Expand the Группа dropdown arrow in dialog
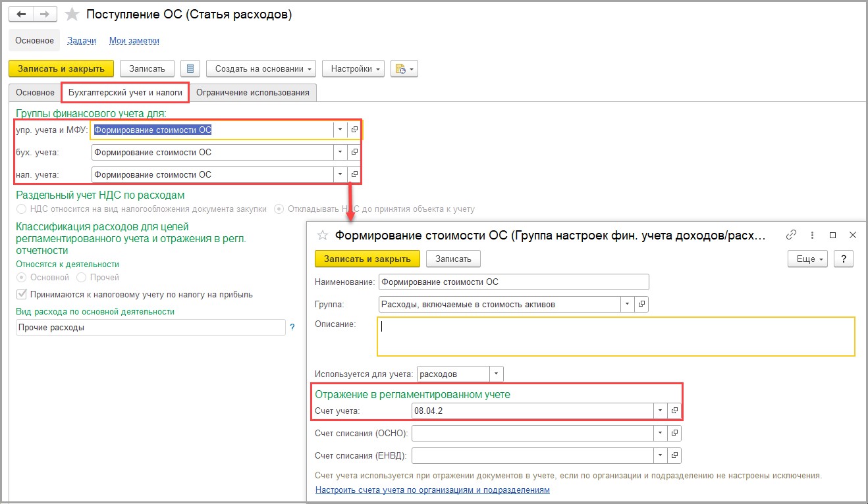 (628, 304)
